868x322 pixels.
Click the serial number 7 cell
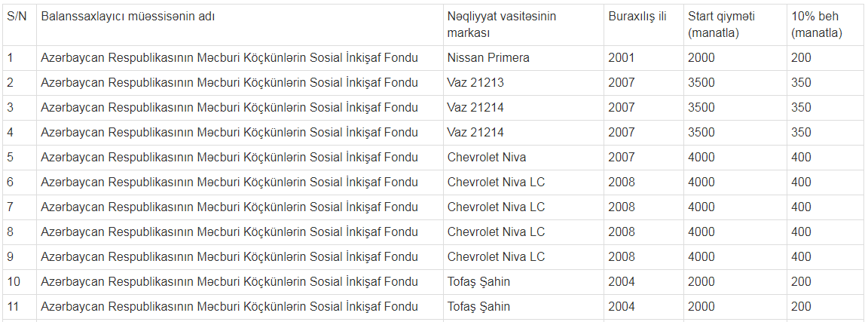(11, 207)
